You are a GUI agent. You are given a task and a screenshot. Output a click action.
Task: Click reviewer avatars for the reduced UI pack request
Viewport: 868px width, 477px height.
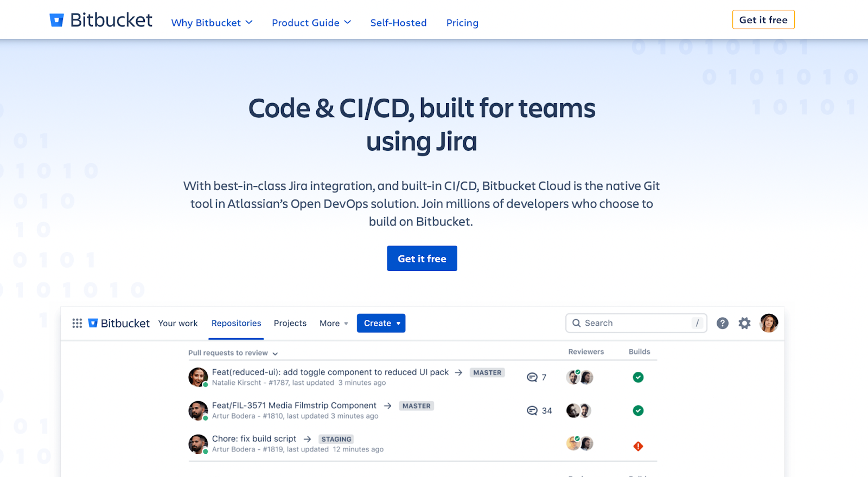pos(579,377)
